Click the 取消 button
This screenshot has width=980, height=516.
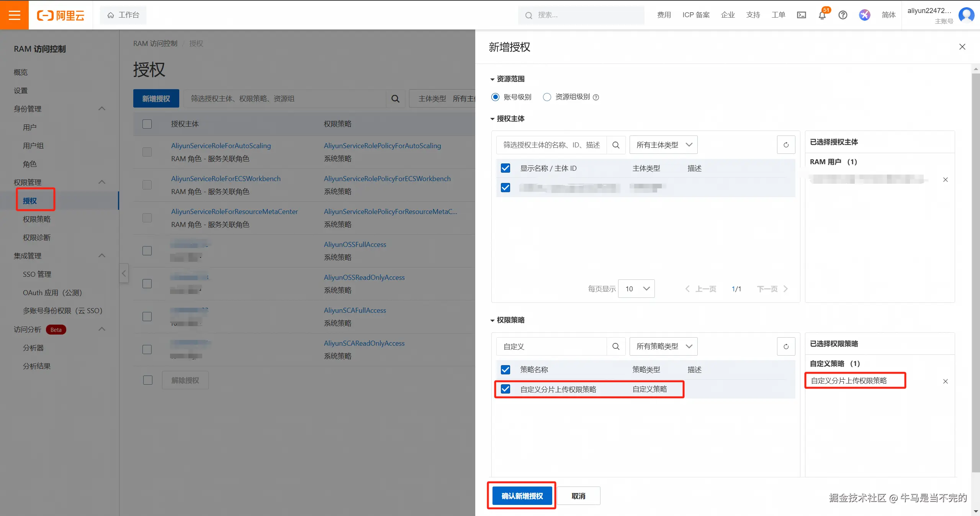tap(578, 496)
